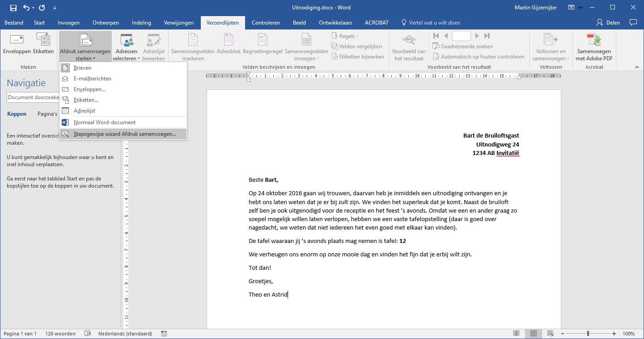Switch to the Invoegen tab
Screen dimensions: 644x339
(68, 23)
